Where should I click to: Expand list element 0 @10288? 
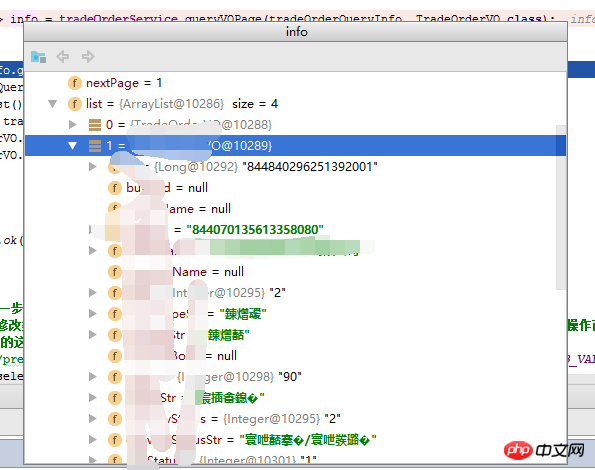[x=72, y=124]
